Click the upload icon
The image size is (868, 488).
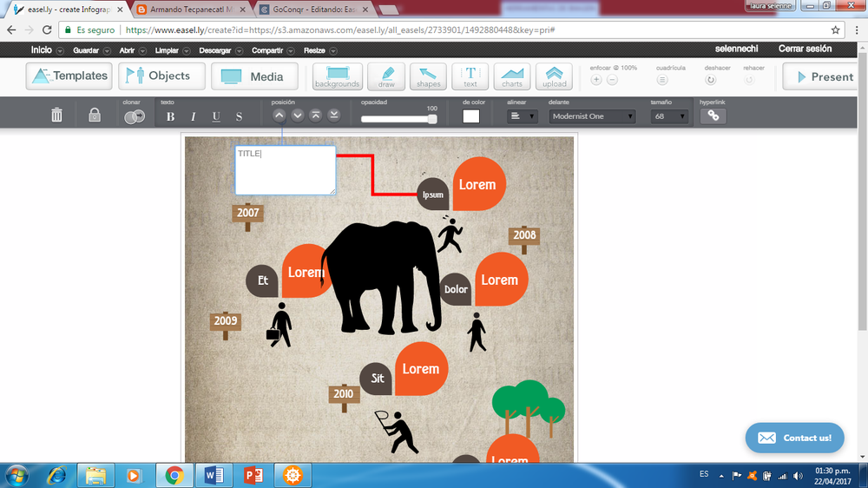tap(554, 76)
